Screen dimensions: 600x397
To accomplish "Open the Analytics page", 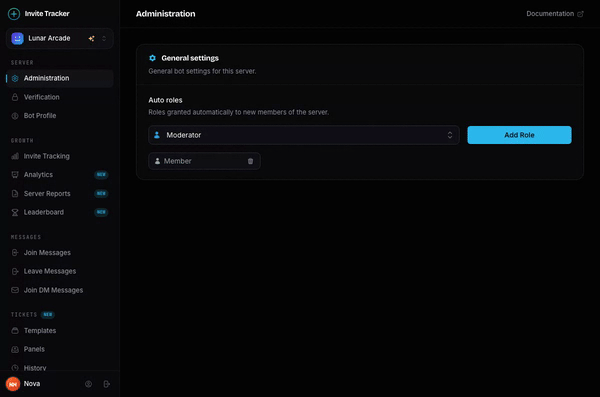I will point(60,175).
